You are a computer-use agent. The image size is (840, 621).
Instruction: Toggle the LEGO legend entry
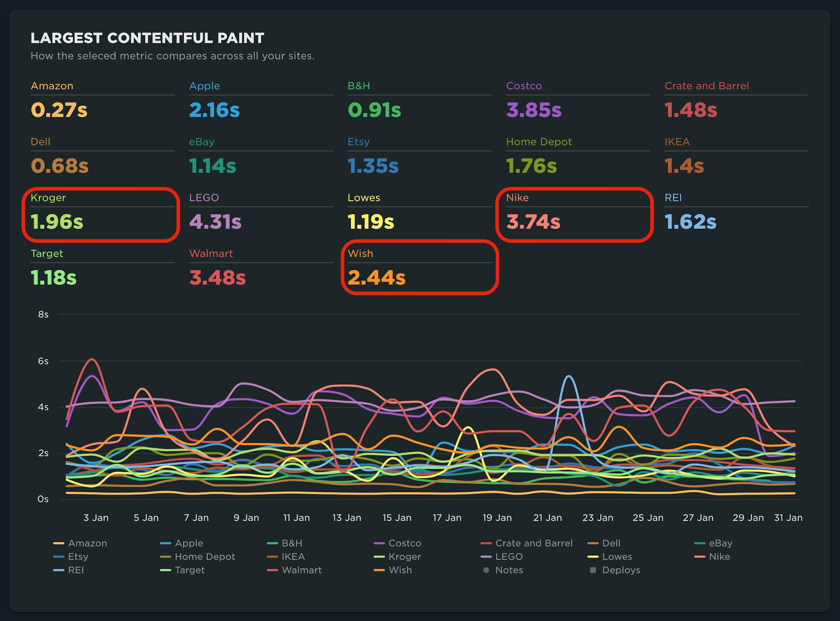(509, 556)
